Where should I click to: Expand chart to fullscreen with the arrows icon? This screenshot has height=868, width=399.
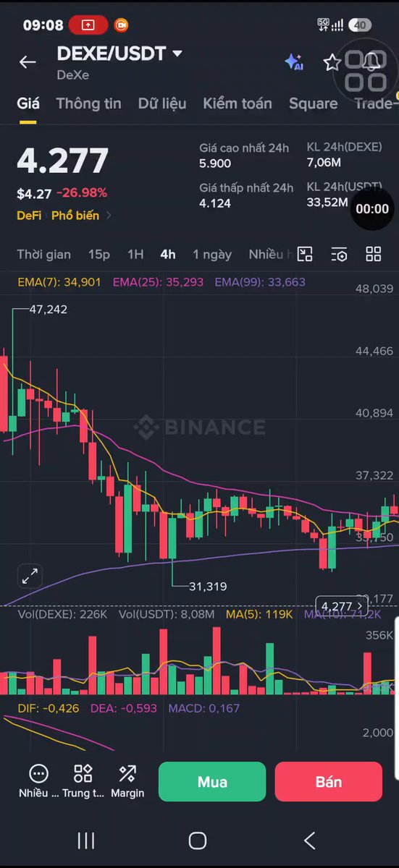[x=30, y=576]
